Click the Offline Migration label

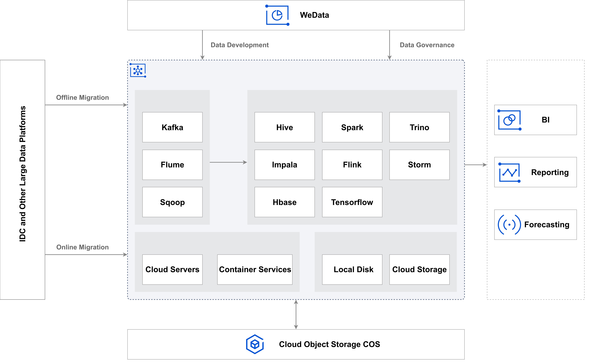[x=82, y=97]
